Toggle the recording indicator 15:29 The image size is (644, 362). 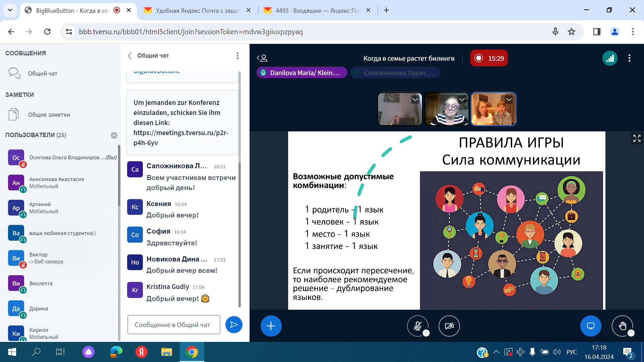coord(489,58)
